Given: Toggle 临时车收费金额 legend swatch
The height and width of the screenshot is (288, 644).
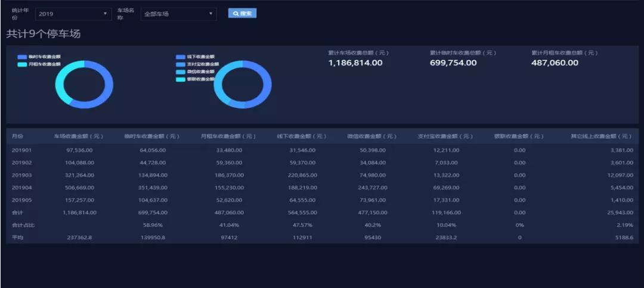Looking at the screenshot, I should point(22,57).
